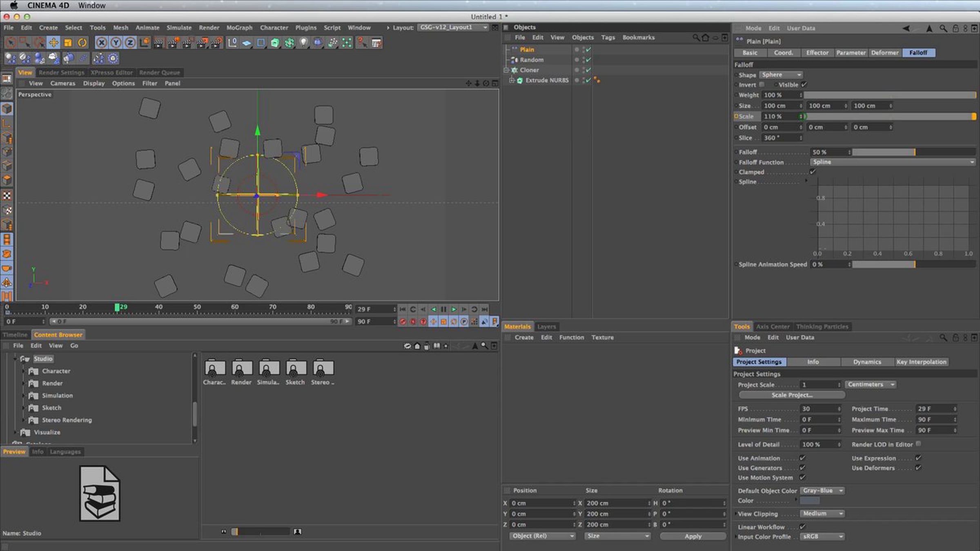Click the green HyperNURBS generator icon

(x=275, y=42)
